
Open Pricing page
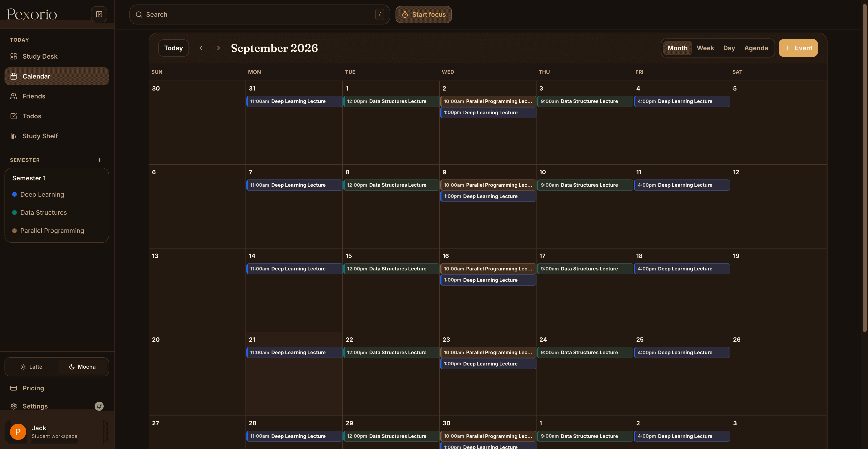[57, 388]
